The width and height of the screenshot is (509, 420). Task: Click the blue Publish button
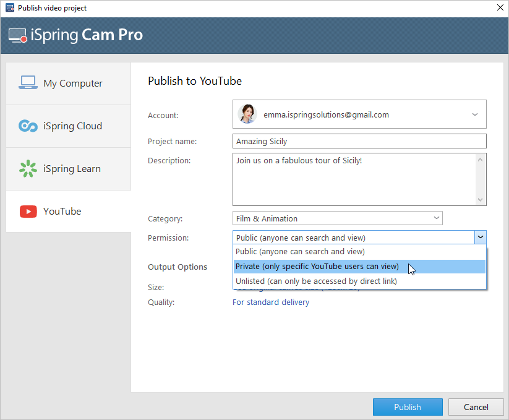tap(408, 407)
